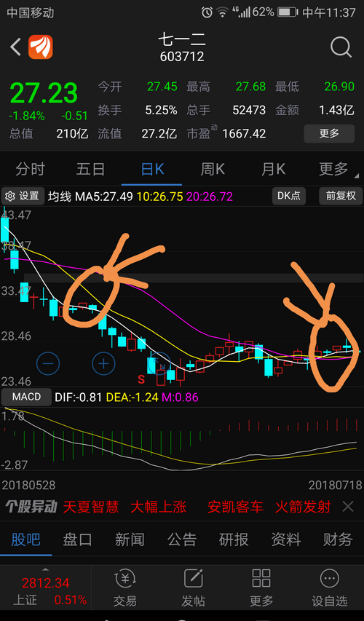Tap the DIF:-0.81 value
Image resolution: width=364 pixels, height=621 pixels.
[x=79, y=397]
